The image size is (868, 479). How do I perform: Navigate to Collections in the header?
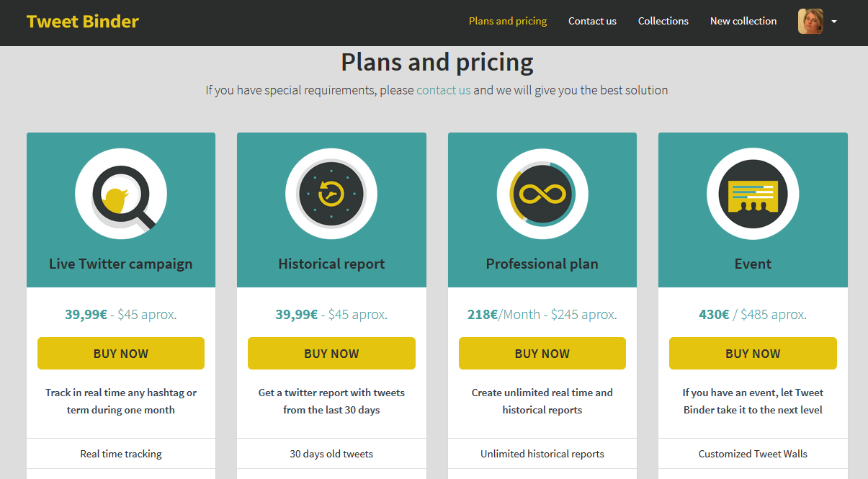coord(663,21)
